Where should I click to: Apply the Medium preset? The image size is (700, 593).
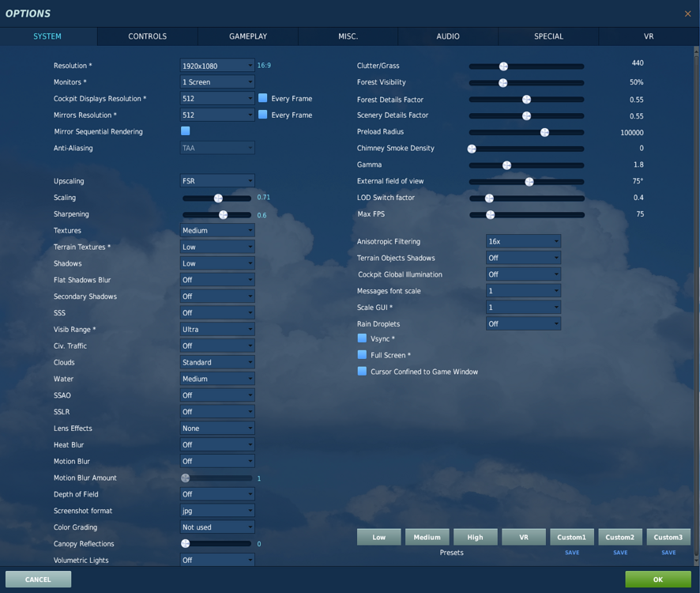427,537
